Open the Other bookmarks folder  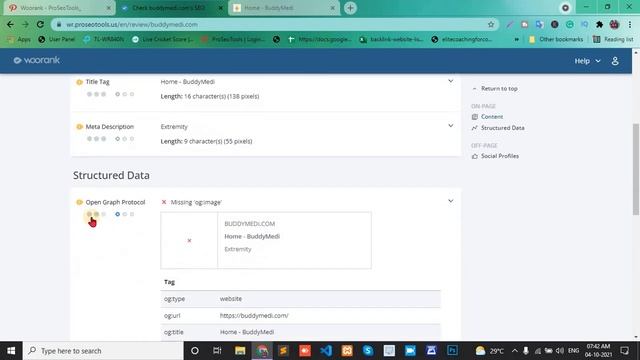tap(556, 39)
